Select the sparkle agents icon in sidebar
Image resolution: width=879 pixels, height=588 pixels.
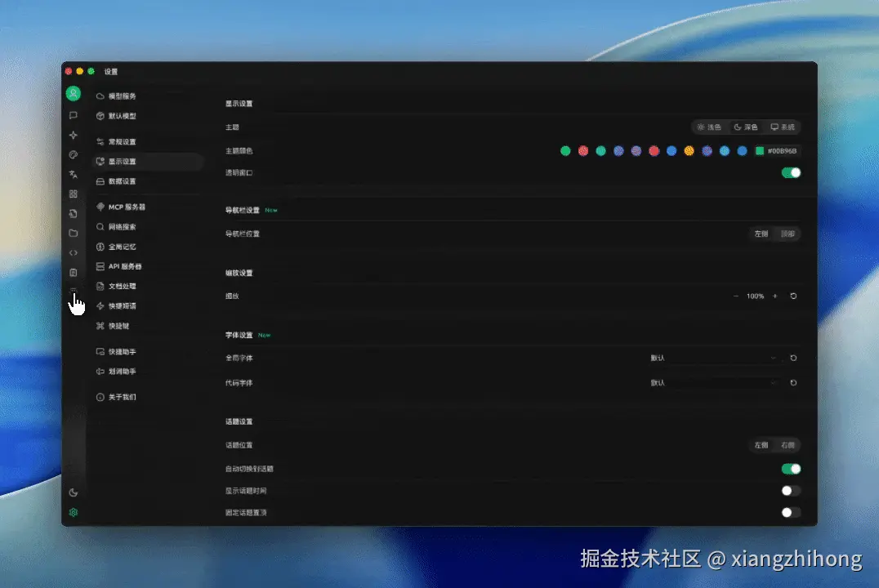pyautogui.click(x=74, y=135)
